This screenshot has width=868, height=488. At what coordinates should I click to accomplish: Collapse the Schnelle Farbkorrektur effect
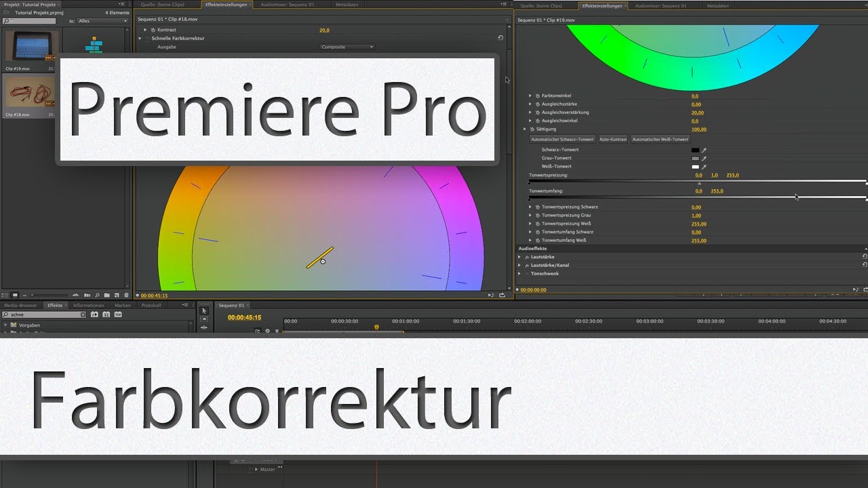[140, 39]
